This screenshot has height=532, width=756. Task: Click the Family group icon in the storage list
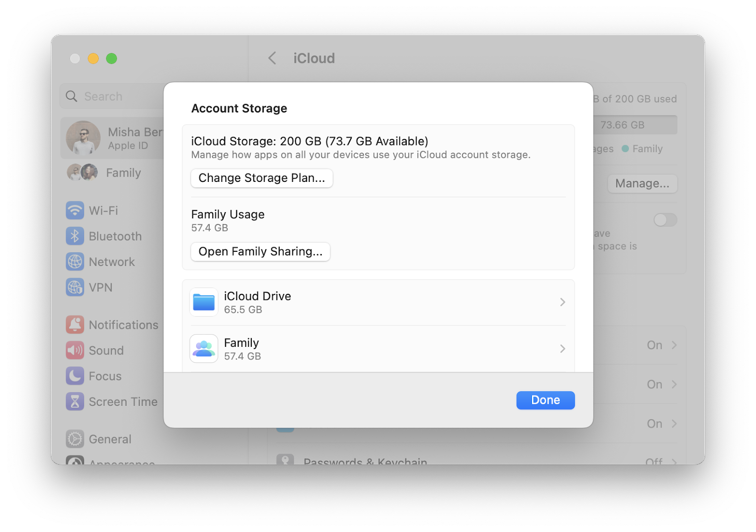(x=203, y=348)
